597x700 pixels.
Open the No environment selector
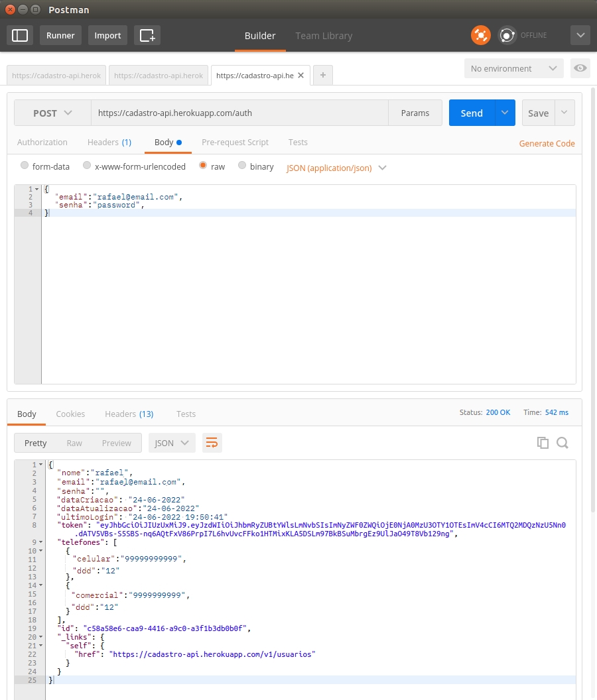[x=513, y=68]
